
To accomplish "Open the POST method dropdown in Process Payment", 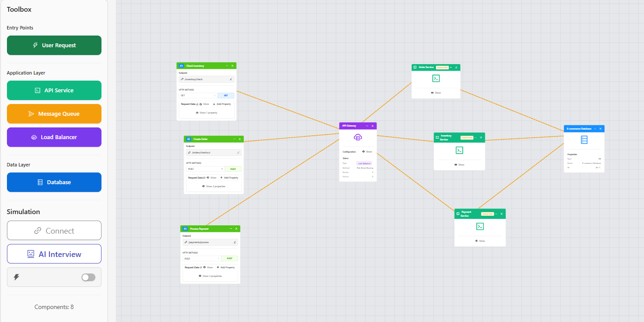I will pyautogui.click(x=202, y=258).
